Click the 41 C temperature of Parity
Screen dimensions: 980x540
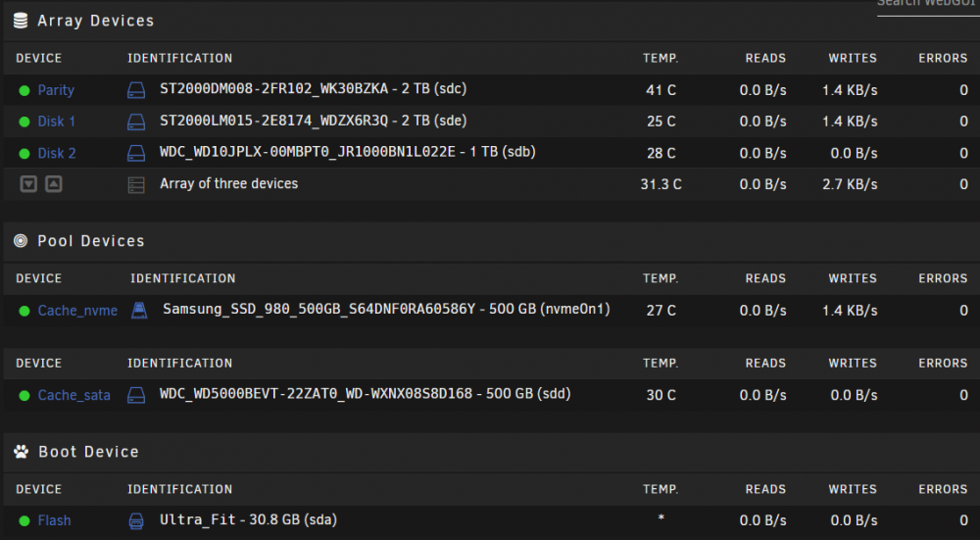point(661,90)
